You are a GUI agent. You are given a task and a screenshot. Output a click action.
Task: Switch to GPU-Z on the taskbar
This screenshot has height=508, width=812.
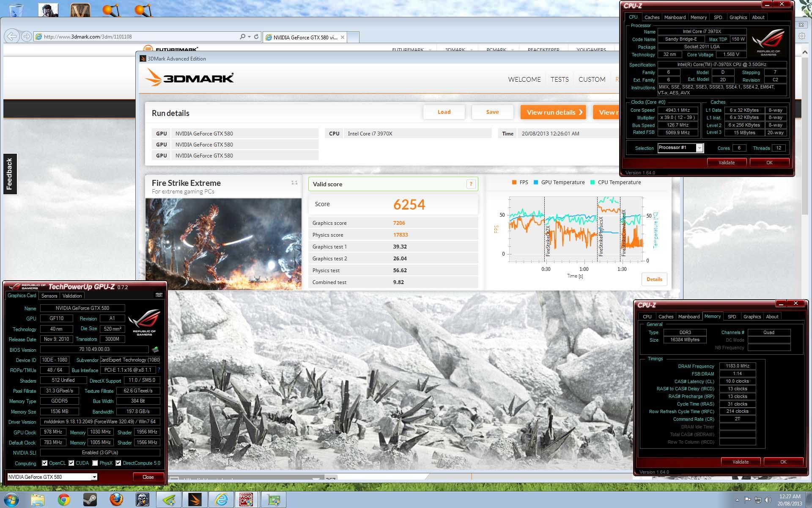pos(274,500)
